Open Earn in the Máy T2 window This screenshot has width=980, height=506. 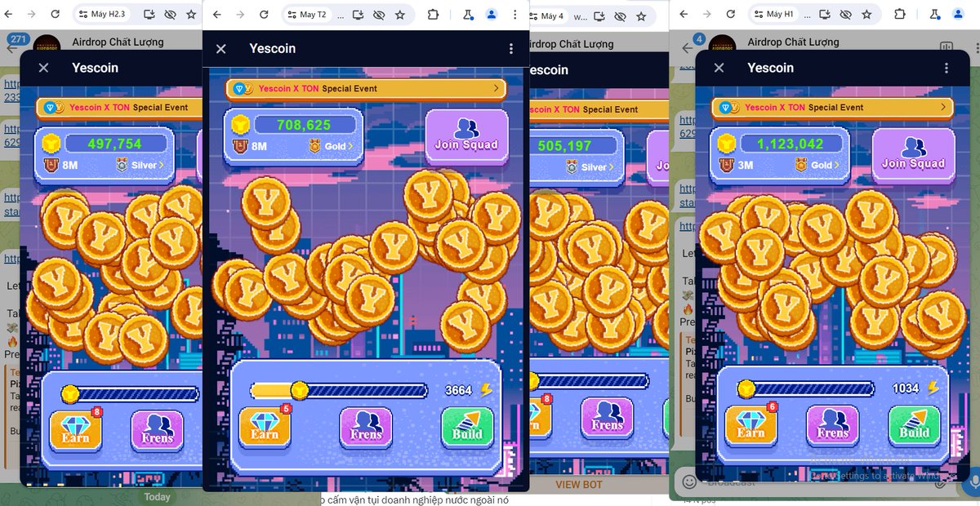click(x=265, y=427)
